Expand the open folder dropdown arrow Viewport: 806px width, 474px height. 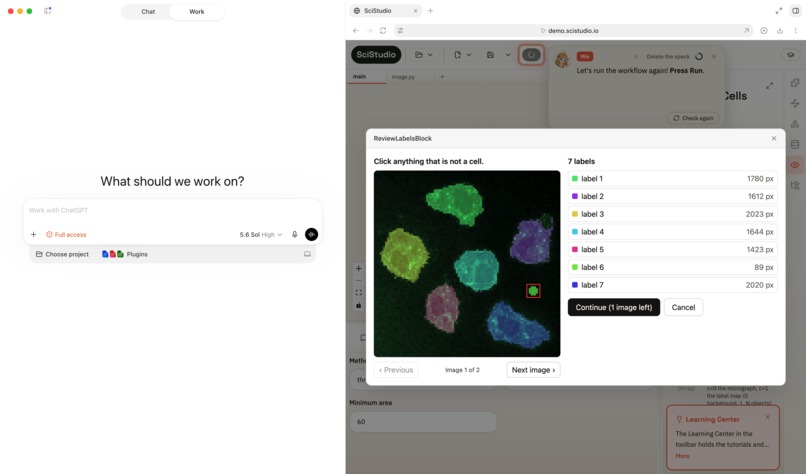point(430,54)
